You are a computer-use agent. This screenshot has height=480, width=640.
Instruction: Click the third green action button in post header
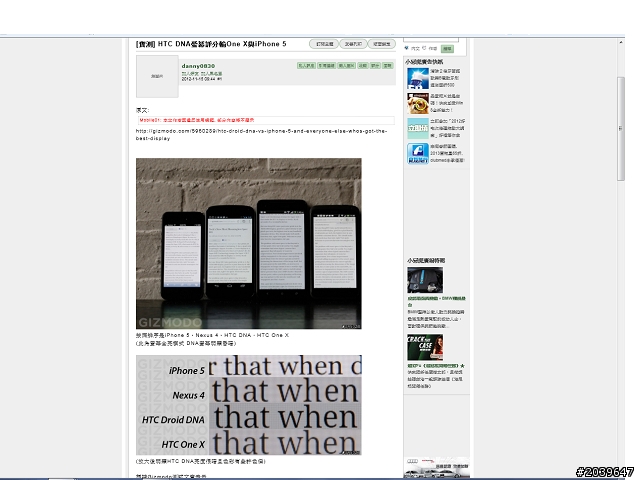(x=347, y=65)
